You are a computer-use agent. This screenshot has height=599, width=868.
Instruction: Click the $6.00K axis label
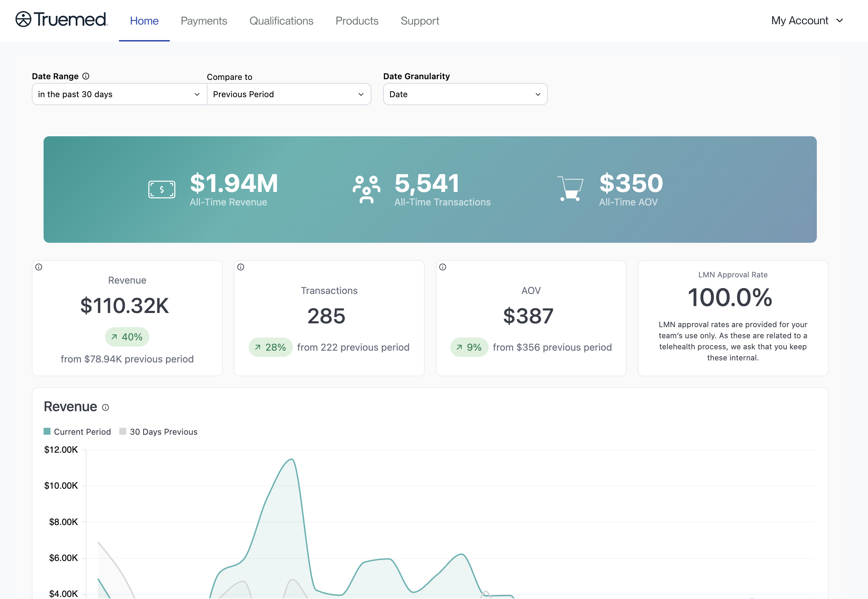[x=63, y=558]
